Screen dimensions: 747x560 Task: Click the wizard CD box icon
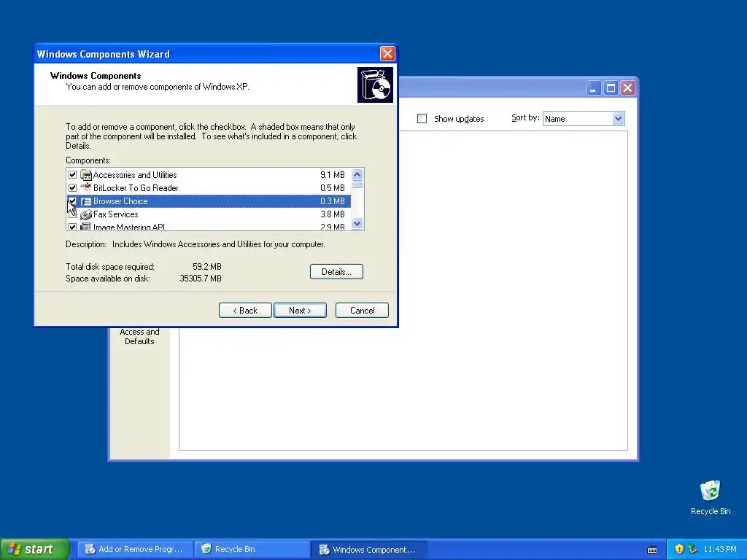coord(376,85)
